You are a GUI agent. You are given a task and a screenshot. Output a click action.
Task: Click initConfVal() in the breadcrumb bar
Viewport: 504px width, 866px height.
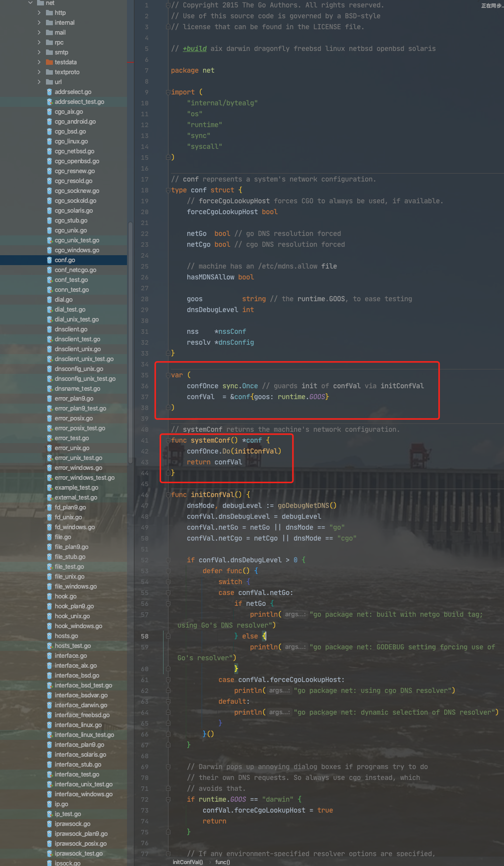click(187, 862)
